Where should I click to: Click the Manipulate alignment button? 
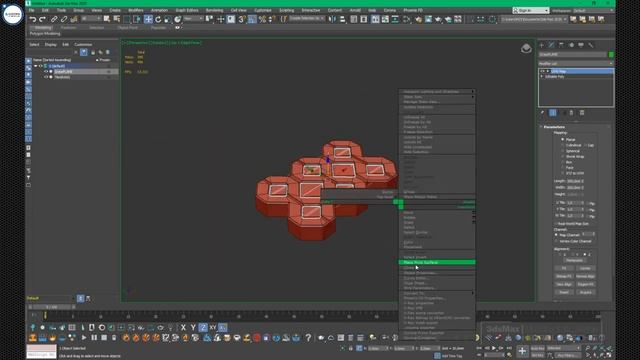tap(574, 260)
